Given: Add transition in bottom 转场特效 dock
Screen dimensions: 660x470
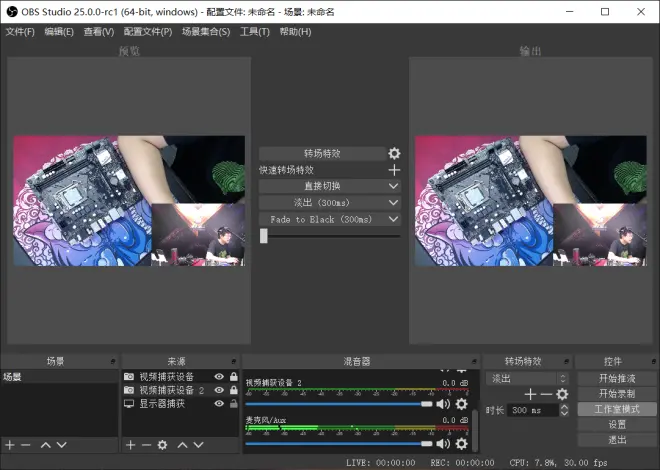Looking at the screenshot, I should coord(530,394).
